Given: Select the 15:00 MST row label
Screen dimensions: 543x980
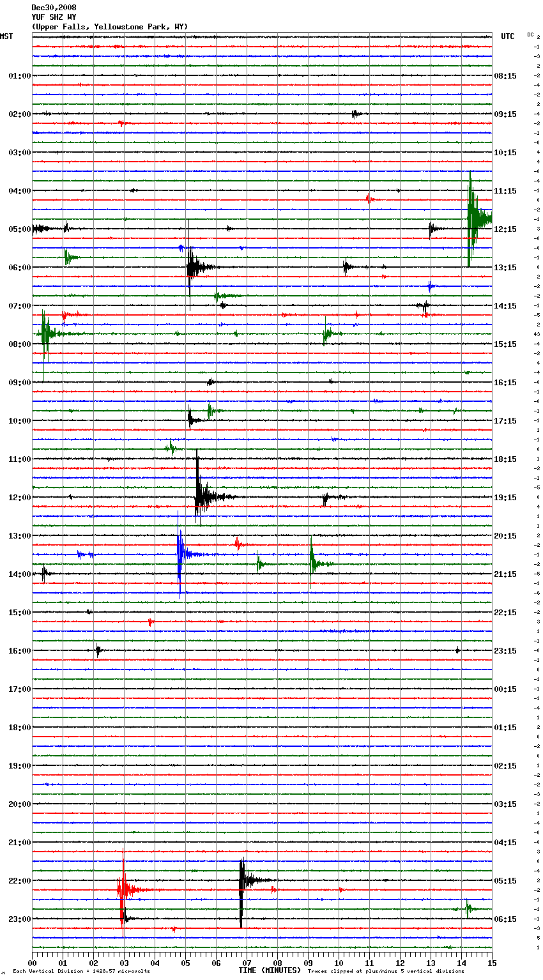Looking at the screenshot, I should [19, 613].
